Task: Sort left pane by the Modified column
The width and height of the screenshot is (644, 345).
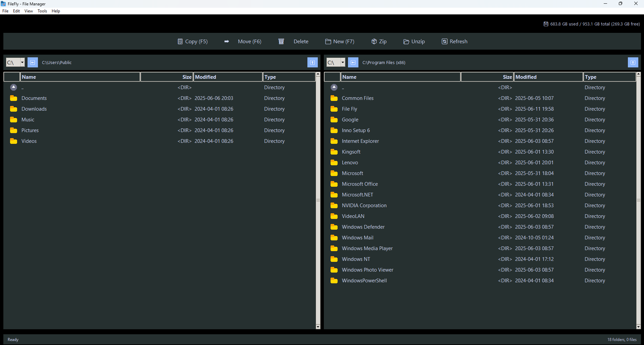Action: click(205, 77)
